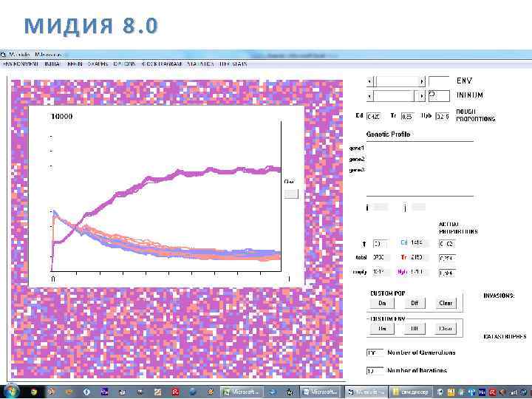The height and width of the screenshot is (399, 532).
Task: Click the application window title icon
Action: 4,54
